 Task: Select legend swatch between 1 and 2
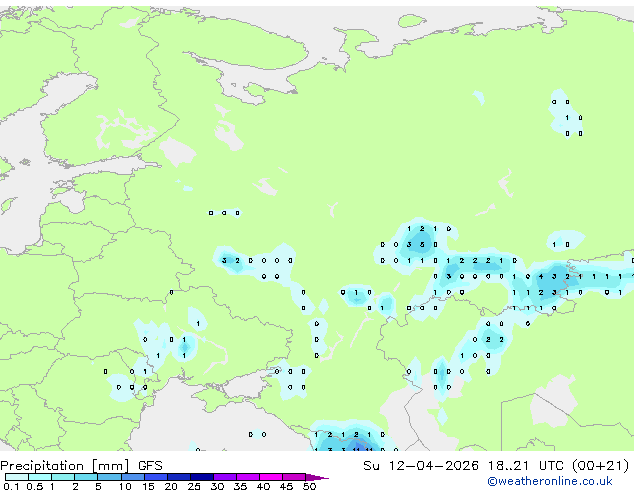tap(63, 477)
